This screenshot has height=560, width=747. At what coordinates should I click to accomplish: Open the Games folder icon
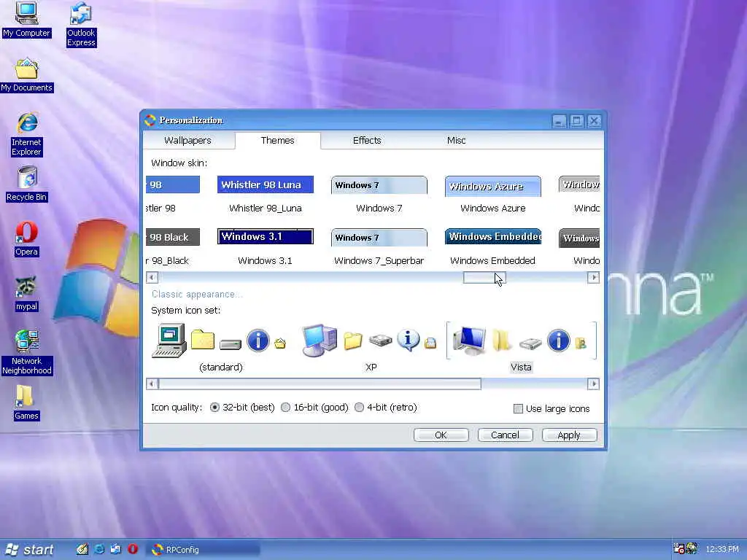click(26, 402)
